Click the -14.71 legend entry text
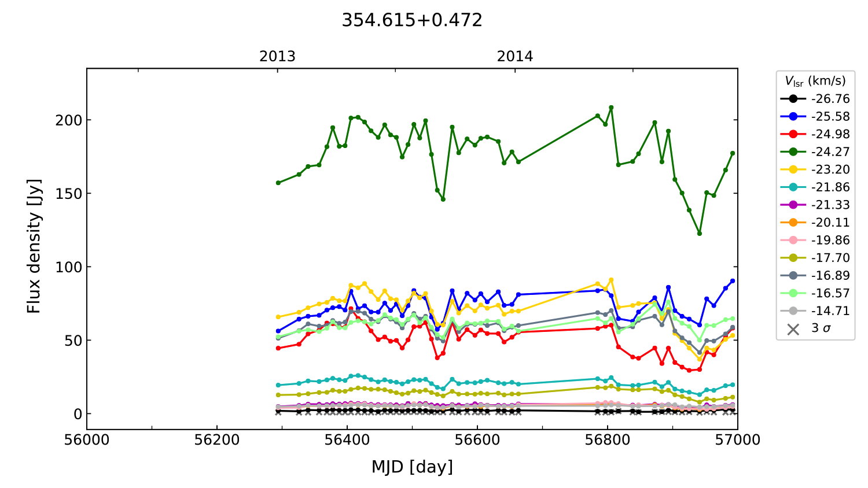868x488 pixels. 830,311
